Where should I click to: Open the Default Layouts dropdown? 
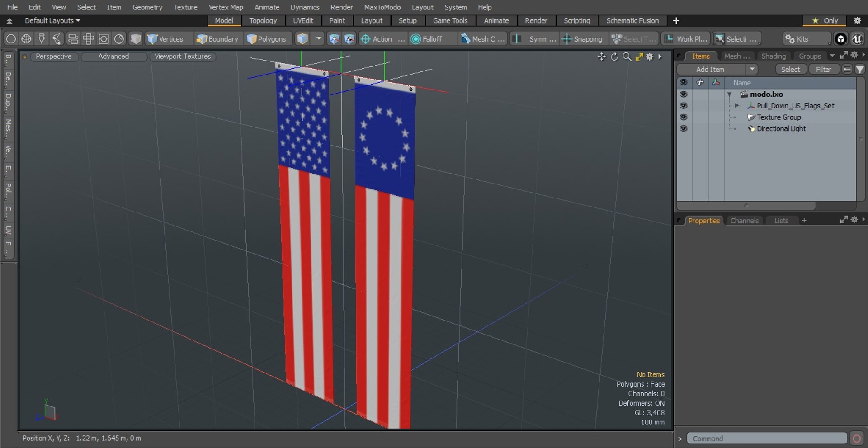click(x=52, y=20)
